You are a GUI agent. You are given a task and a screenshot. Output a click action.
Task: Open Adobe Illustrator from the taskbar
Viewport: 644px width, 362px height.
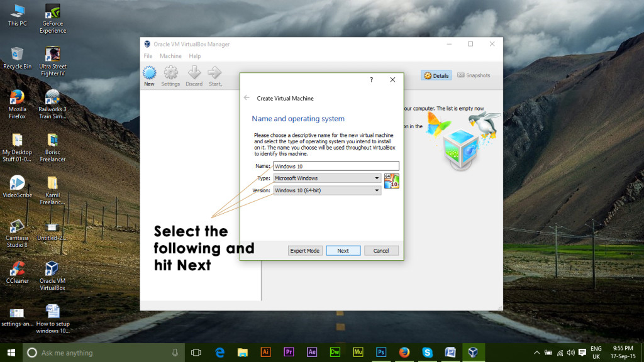click(x=266, y=352)
